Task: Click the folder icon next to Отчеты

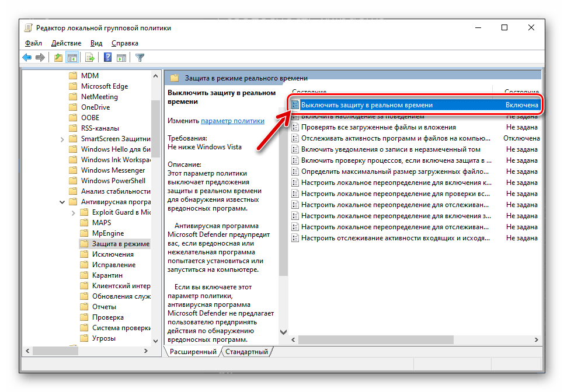Action: [x=84, y=307]
